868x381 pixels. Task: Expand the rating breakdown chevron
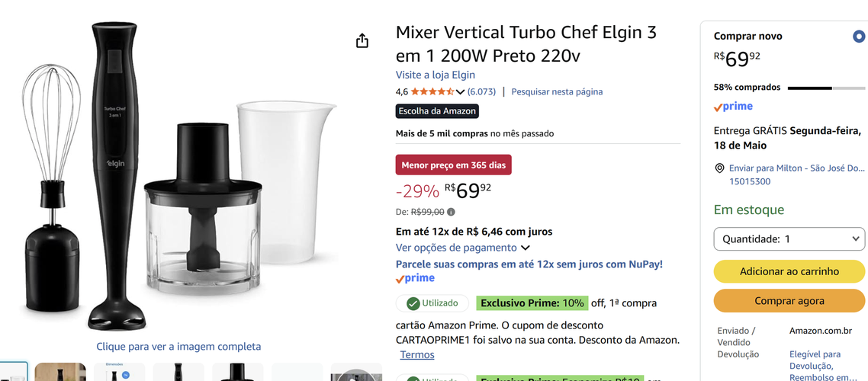(x=460, y=91)
